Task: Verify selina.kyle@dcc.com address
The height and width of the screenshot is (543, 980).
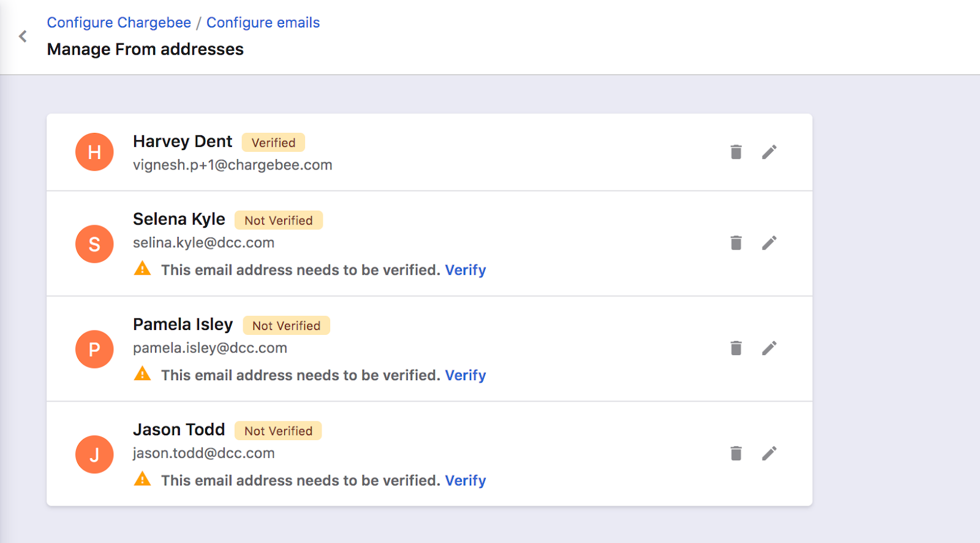Action: click(x=465, y=270)
